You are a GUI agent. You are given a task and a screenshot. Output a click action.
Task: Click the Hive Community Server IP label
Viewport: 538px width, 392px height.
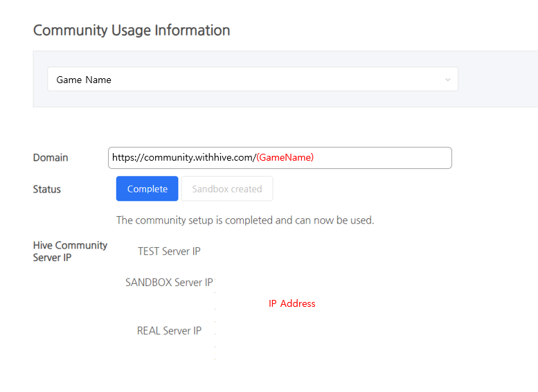70,251
